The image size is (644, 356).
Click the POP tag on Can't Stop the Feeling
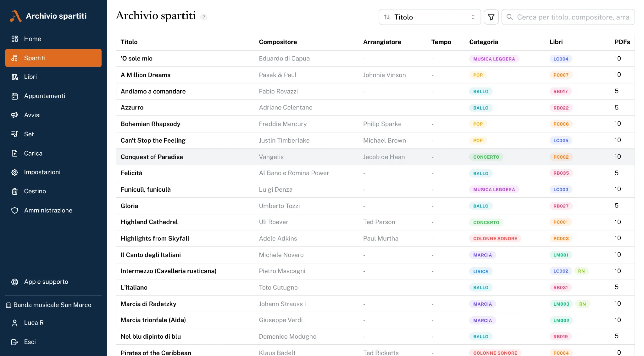478,141
